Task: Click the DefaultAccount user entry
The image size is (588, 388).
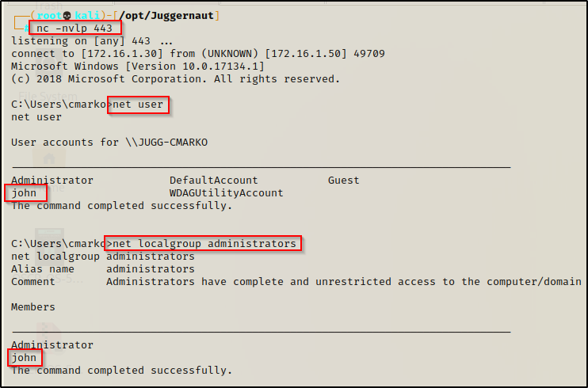Action: 214,181
